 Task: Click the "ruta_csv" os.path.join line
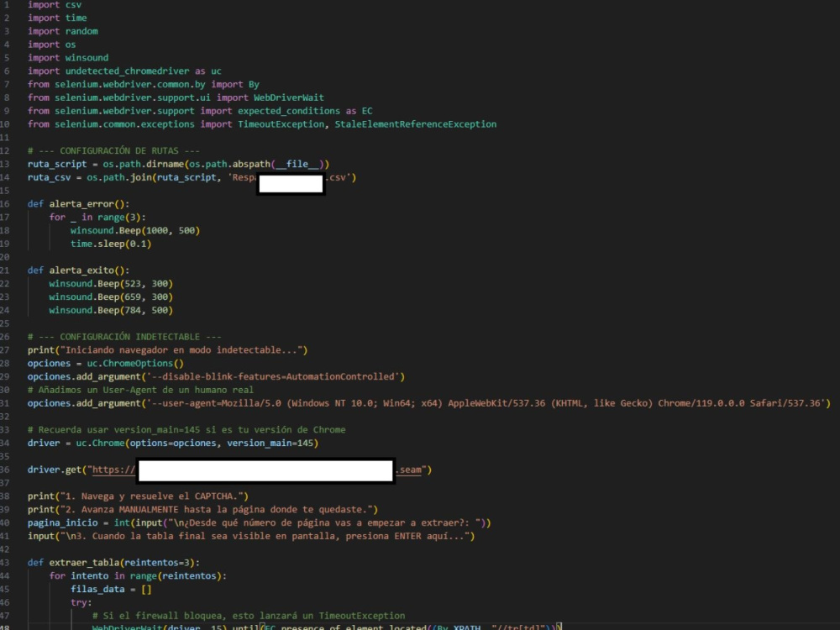pos(192,177)
